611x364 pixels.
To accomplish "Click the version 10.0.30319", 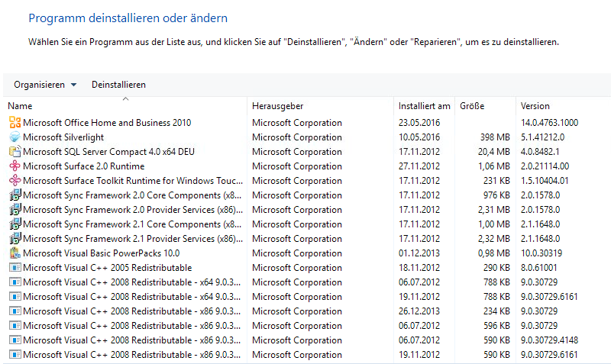I will point(541,253).
